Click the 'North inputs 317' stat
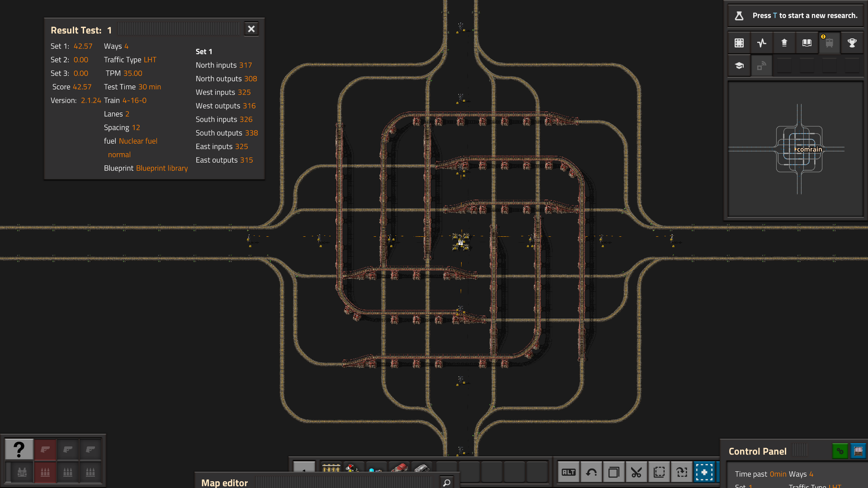The height and width of the screenshot is (488, 868). [224, 65]
